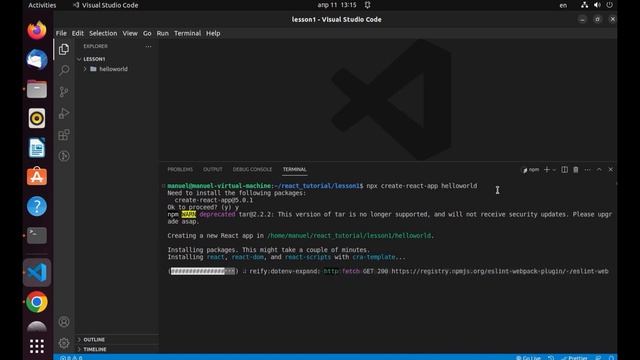The image size is (640, 360).
Task: Open the clock and calendar in top bar
Action: click(x=337, y=5)
